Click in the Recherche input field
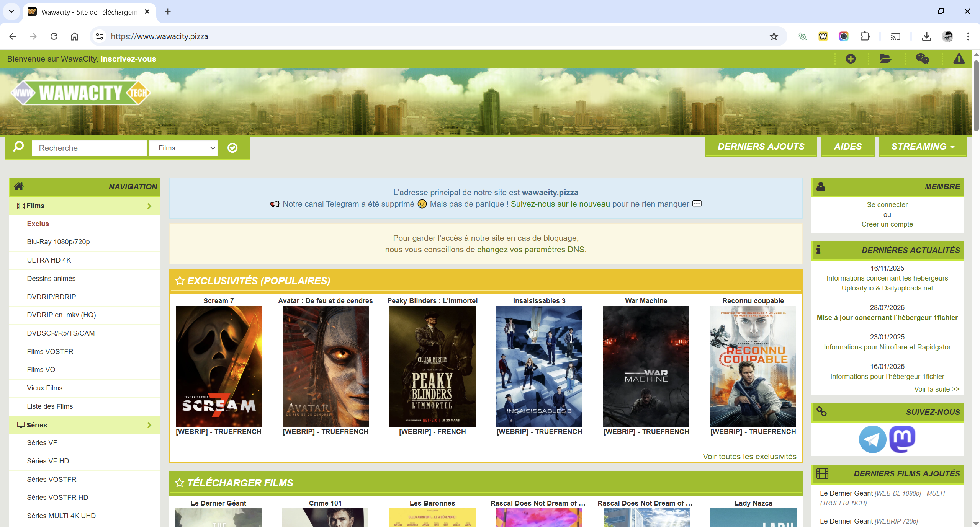 89,148
